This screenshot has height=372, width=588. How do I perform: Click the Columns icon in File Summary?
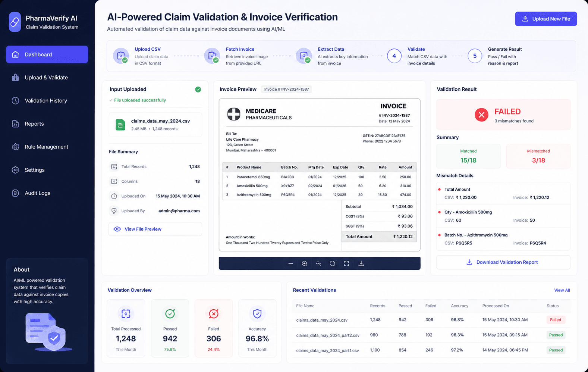[x=114, y=181]
